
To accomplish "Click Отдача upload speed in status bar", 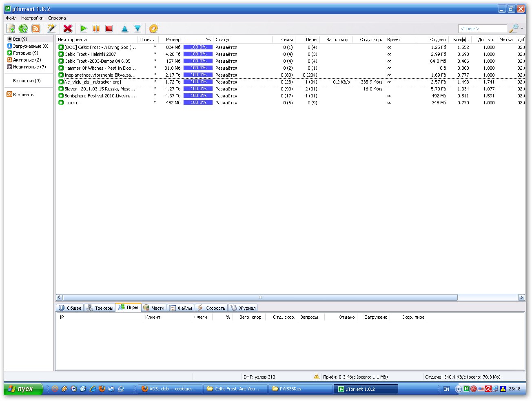I will click(x=463, y=377).
